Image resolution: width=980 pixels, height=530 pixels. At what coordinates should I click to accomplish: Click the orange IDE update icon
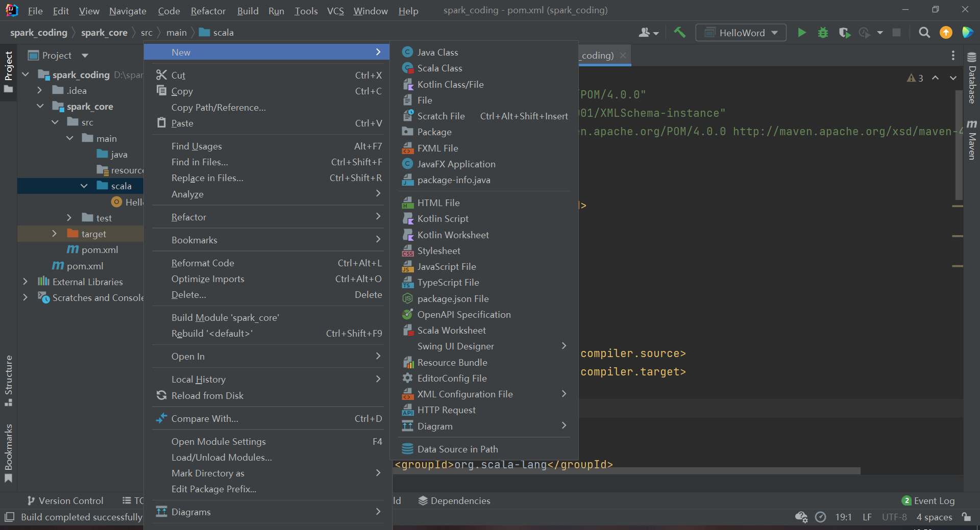click(946, 33)
